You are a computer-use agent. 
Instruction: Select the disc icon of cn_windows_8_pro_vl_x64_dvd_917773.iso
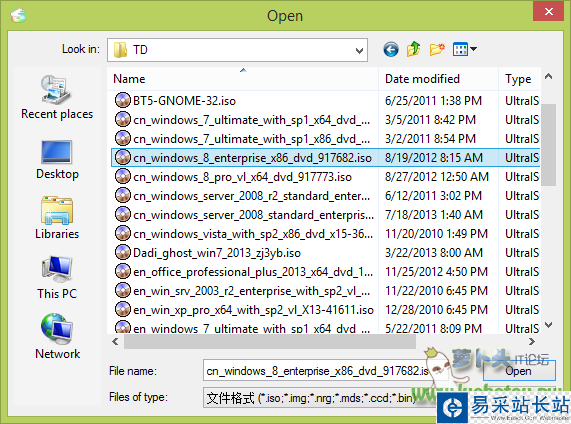[x=123, y=176]
